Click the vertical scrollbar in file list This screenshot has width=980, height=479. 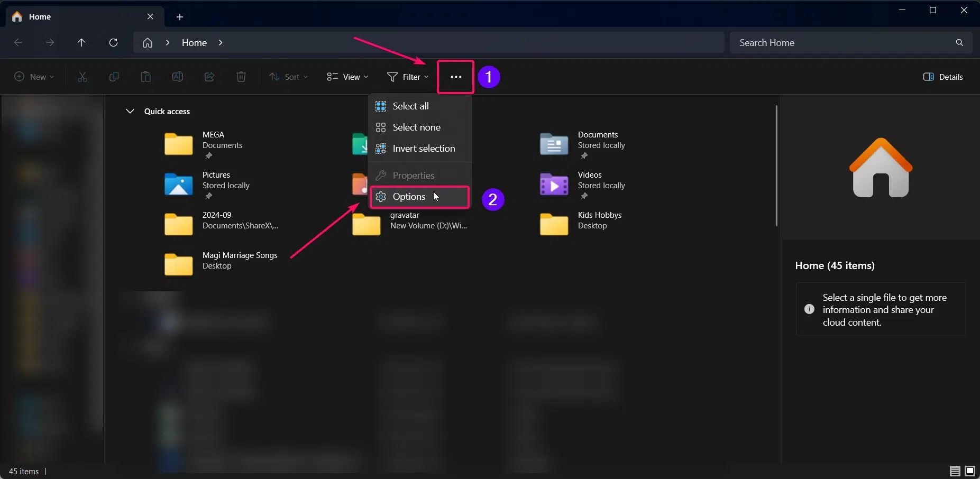[x=776, y=165]
